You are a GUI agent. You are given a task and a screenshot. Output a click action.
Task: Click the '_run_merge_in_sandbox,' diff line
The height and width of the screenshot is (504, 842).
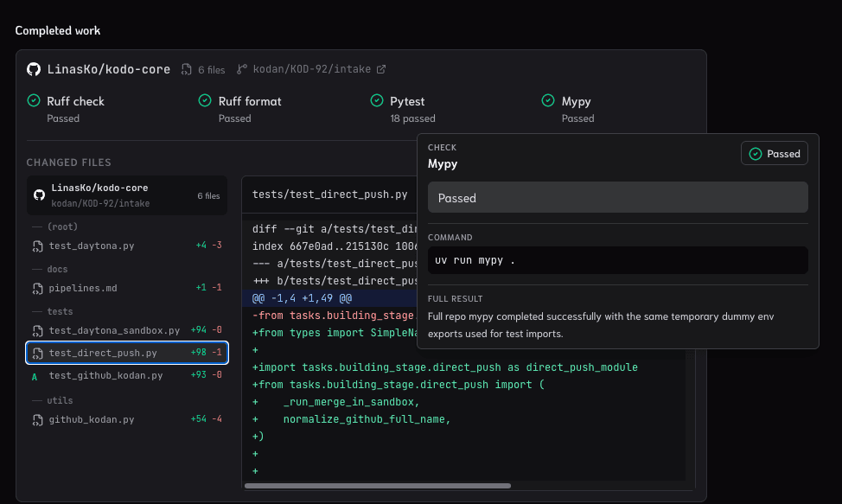tap(351, 402)
